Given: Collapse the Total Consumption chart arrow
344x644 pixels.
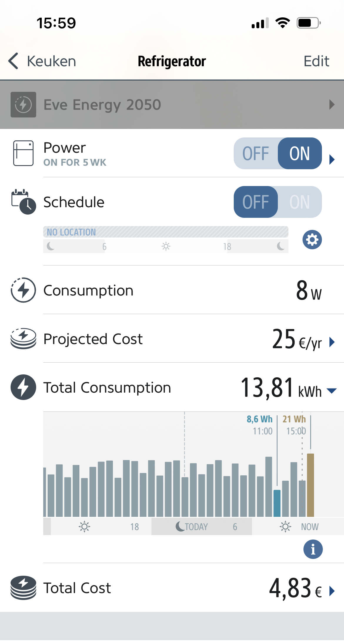Looking at the screenshot, I should (x=332, y=391).
